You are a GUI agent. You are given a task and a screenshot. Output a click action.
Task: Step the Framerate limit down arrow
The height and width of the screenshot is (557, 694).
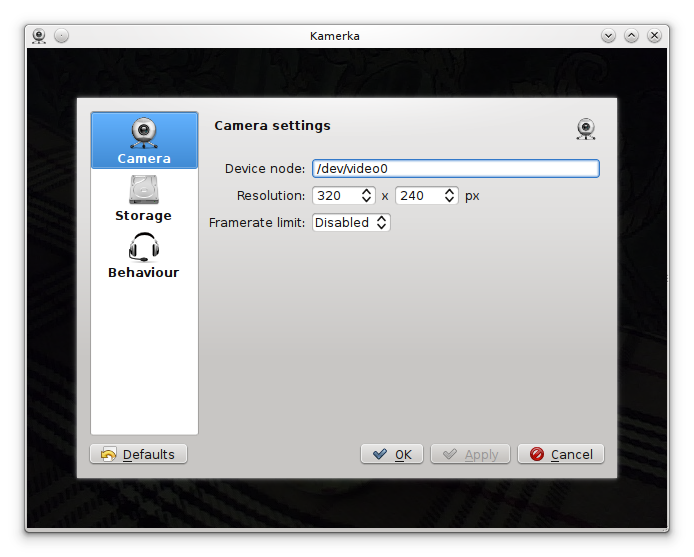click(x=382, y=226)
